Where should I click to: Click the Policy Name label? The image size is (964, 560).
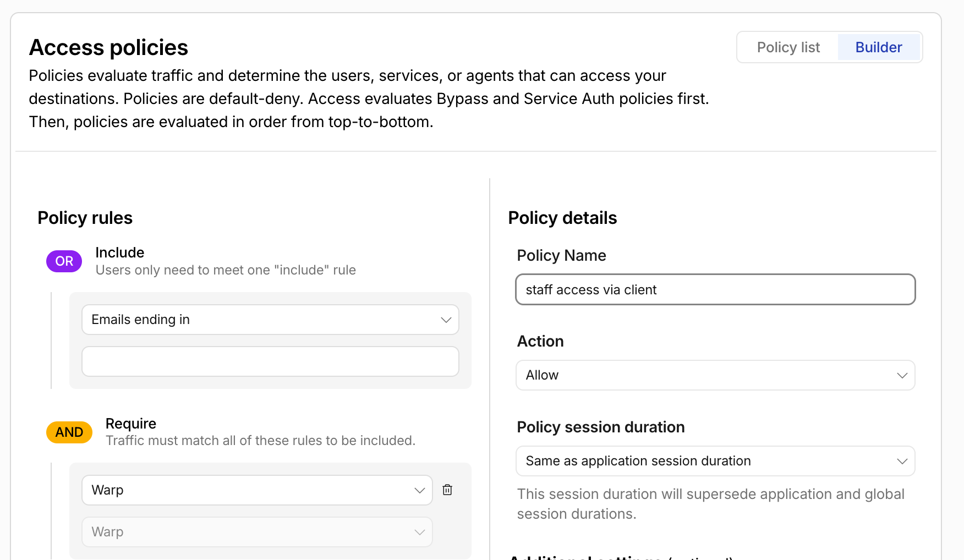(561, 255)
